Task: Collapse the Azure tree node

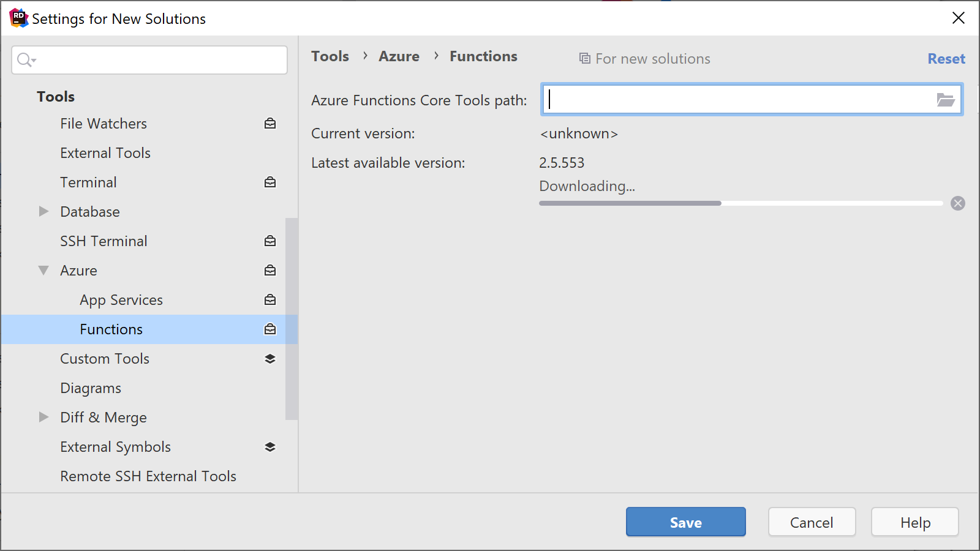Action: [43, 271]
